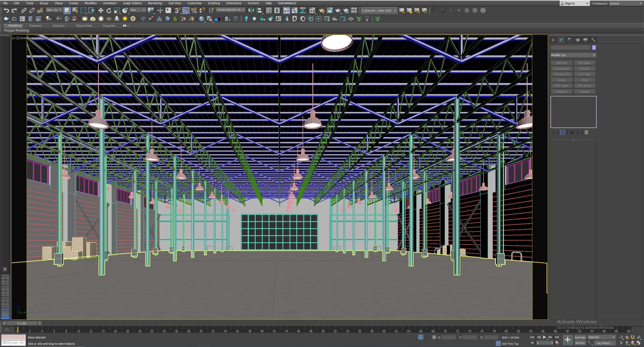Screen dimensions: 644x347
Task: Click the Unwrap UVW modifier button
Action: pyautogui.click(x=561, y=74)
